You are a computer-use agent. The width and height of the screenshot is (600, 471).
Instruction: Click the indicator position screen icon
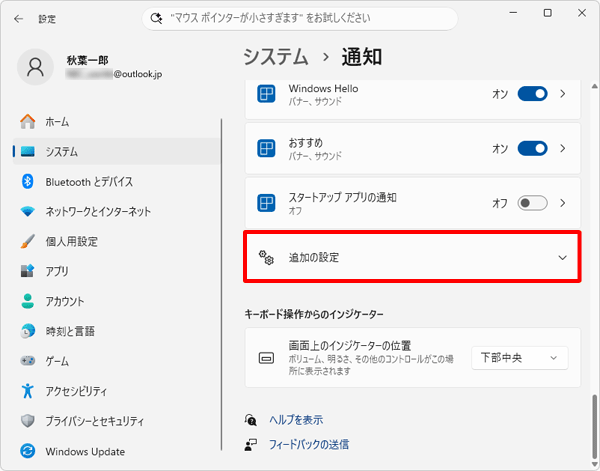click(266, 358)
